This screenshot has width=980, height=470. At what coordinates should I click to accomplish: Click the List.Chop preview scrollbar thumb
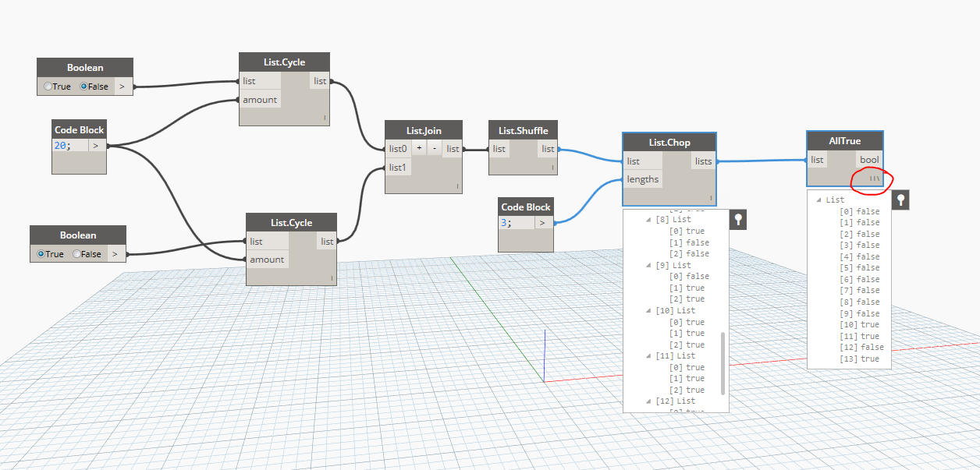(x=723, y=363)
